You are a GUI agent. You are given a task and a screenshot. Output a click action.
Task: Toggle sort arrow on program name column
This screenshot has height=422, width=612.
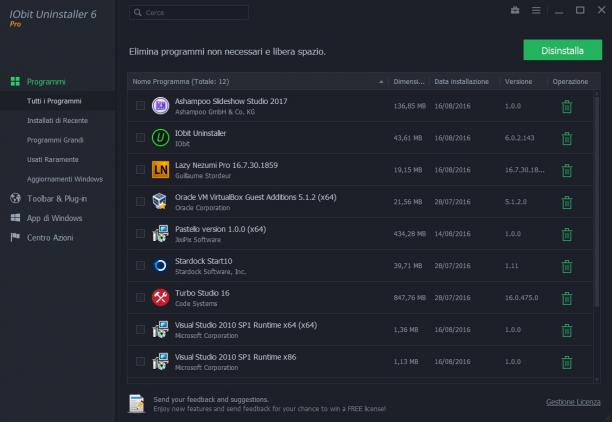tap(381, 82)
